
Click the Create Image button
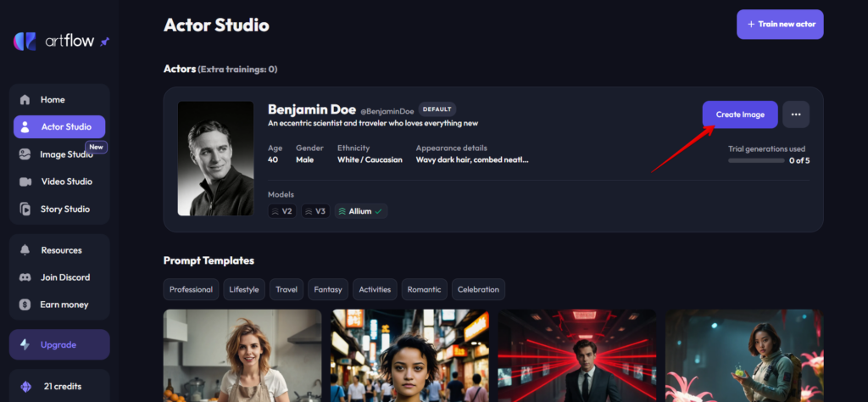point(740,114)
